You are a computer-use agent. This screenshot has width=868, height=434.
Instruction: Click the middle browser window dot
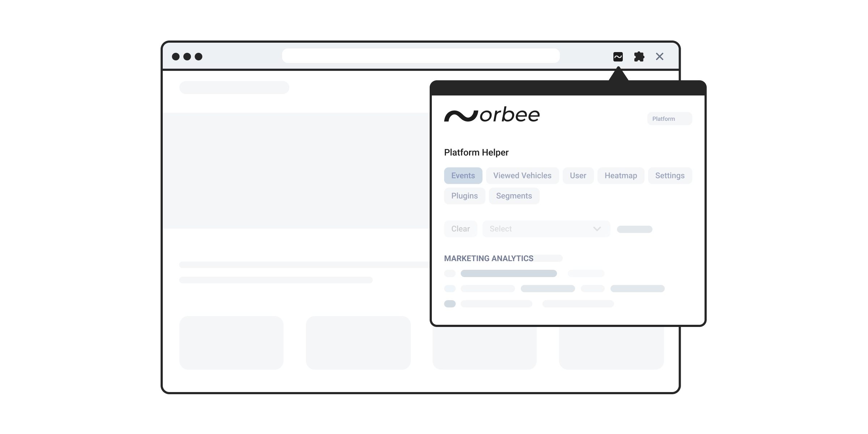pos(187,57)
